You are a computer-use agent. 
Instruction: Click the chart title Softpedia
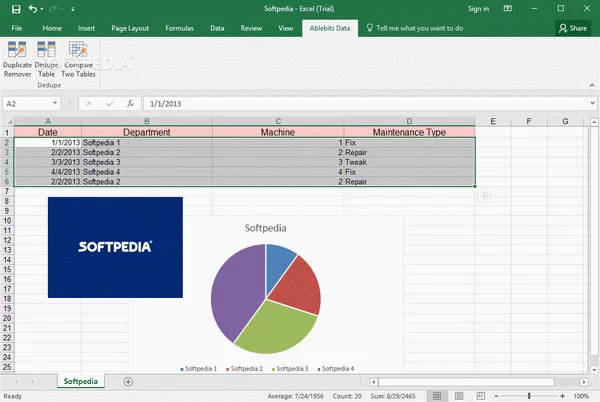coord(265,228)
